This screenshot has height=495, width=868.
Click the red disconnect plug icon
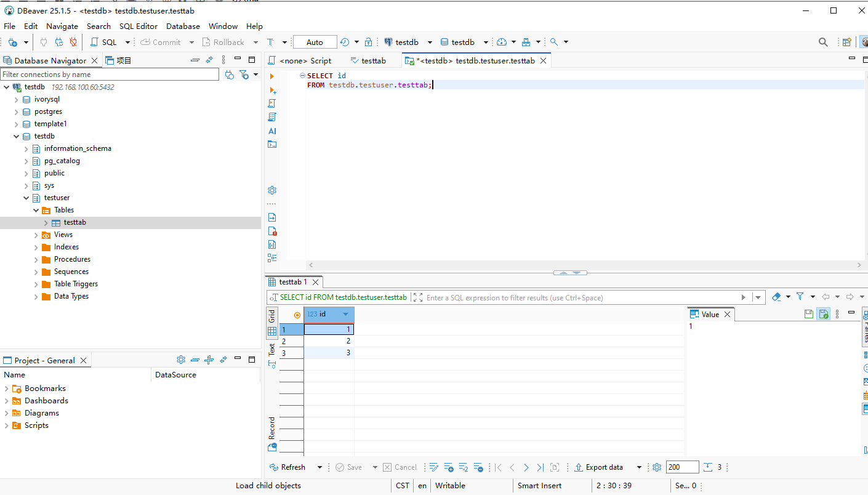[73, 42]
